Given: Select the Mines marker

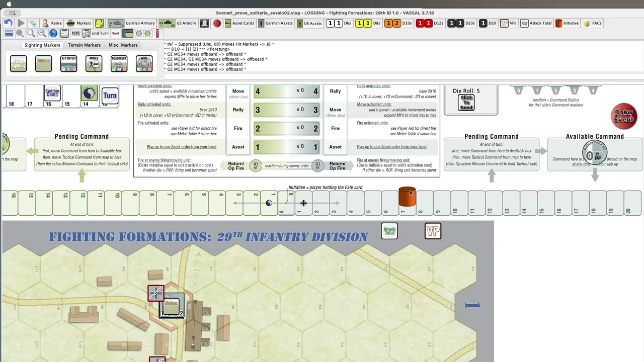Looking at the screenshot, I should [x=94, y=63].
